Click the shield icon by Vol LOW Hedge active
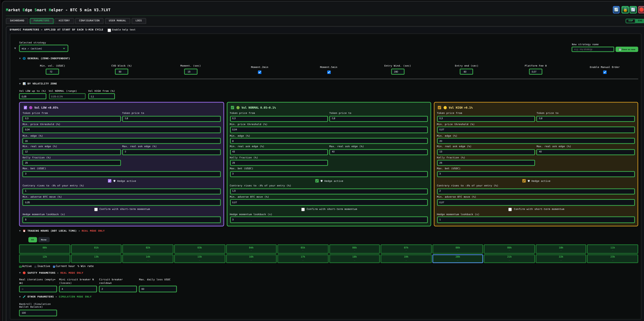This screenshot has width=644, height=321. click(x=114, y=181)
